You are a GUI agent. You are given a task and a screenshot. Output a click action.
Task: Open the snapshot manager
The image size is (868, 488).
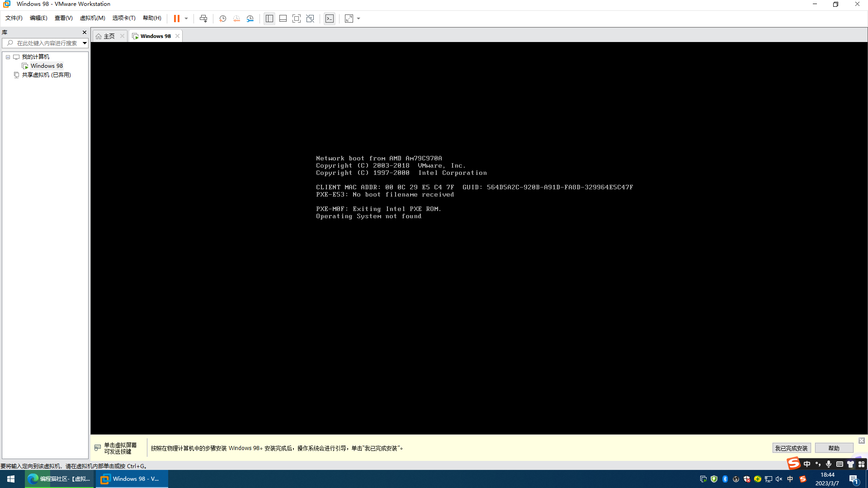click(250, 19)
